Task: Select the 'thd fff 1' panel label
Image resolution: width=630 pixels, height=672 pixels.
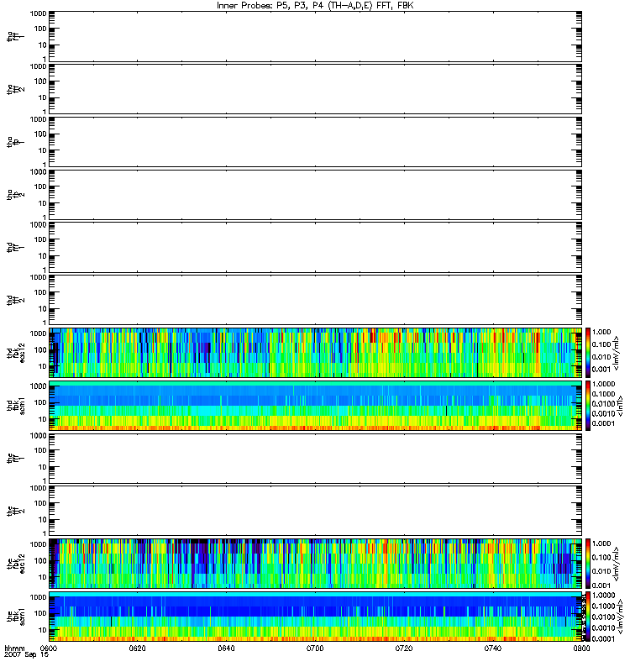Action: point(15,247)
